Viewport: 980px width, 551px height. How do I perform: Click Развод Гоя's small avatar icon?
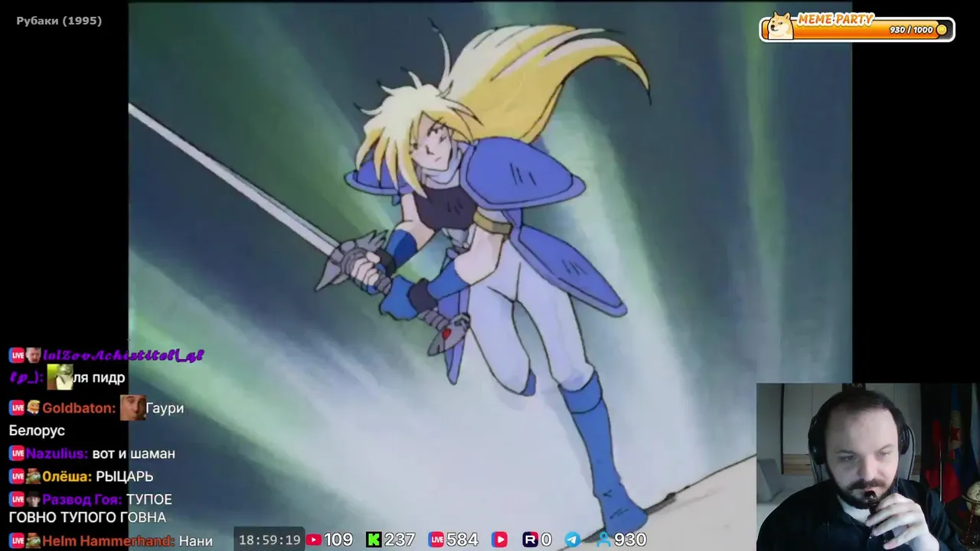(x=34, y=500)
